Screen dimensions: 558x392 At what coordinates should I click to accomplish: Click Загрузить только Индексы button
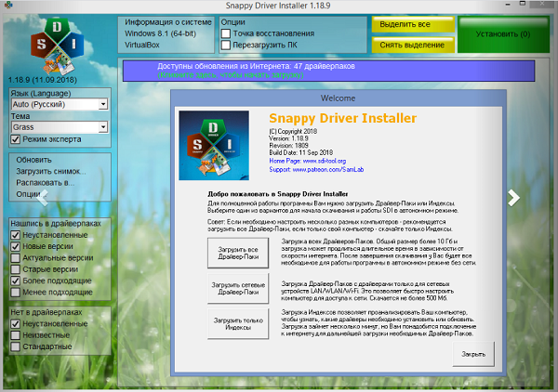pyautogui.click(x=238, y=324)
